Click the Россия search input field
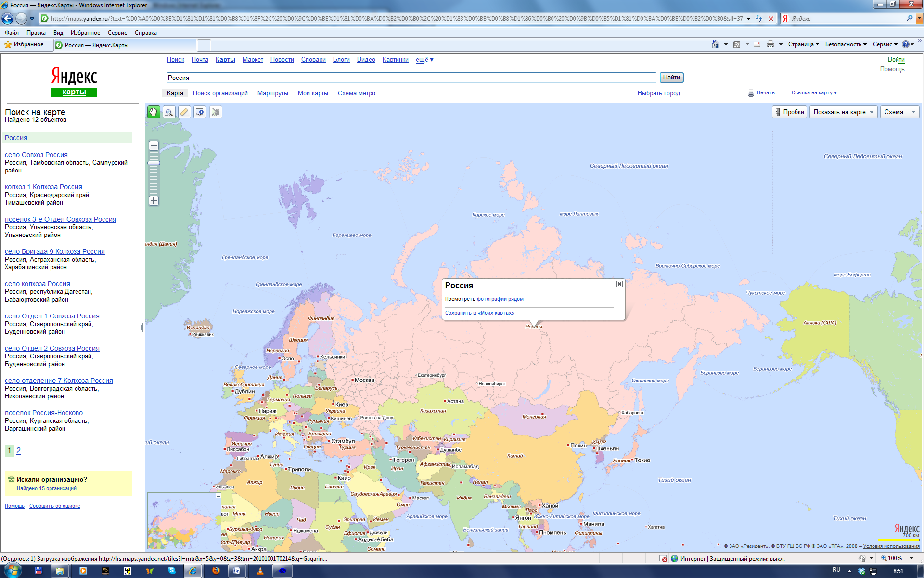The height and width of the screenshot is (578, 924). [411, 78]
